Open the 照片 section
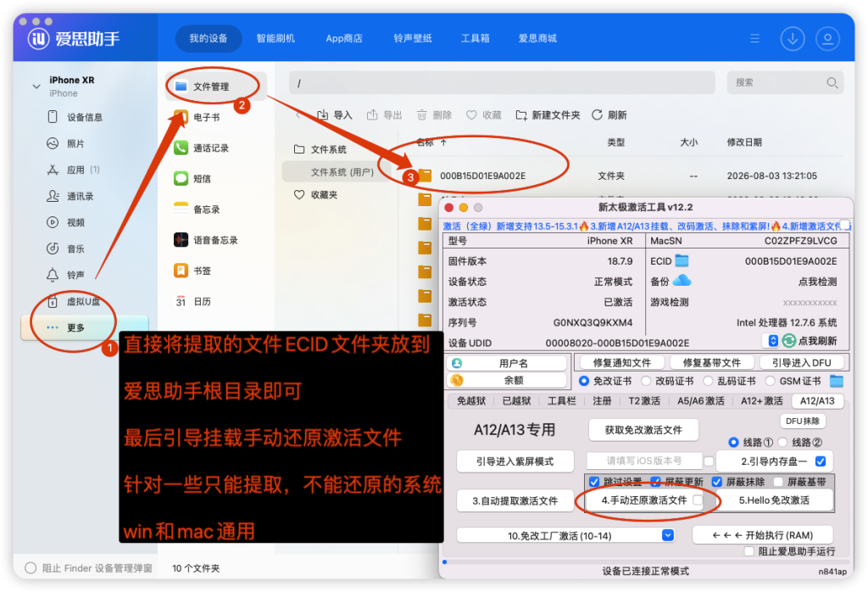This screenshot has width=868, height=592. (75, 143)
